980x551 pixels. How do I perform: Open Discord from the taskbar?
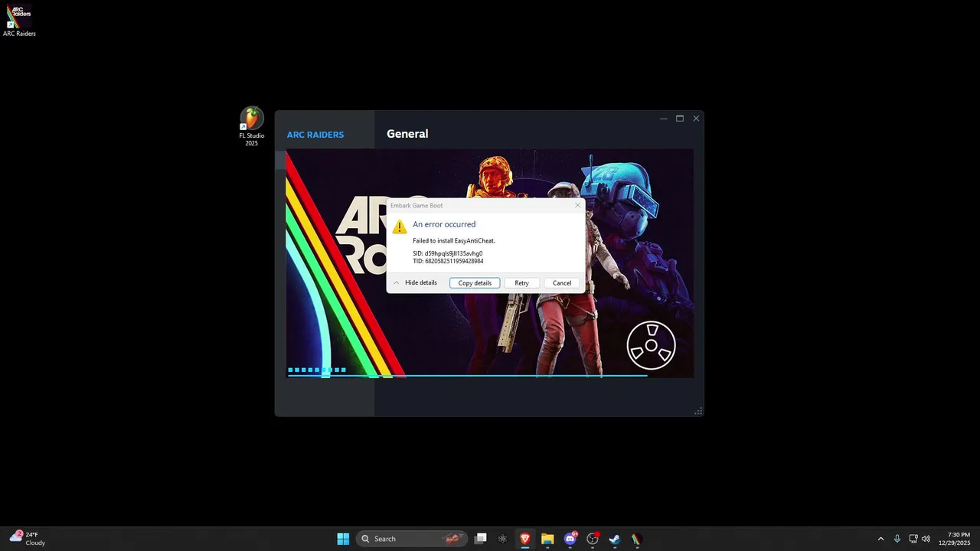tap(570, 539)
